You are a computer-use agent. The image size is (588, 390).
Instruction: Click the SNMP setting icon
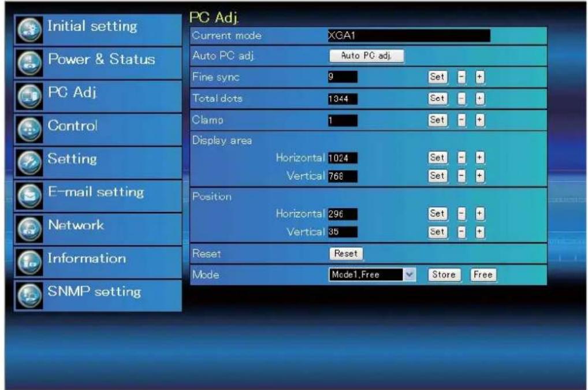click(x=29, y=295)
